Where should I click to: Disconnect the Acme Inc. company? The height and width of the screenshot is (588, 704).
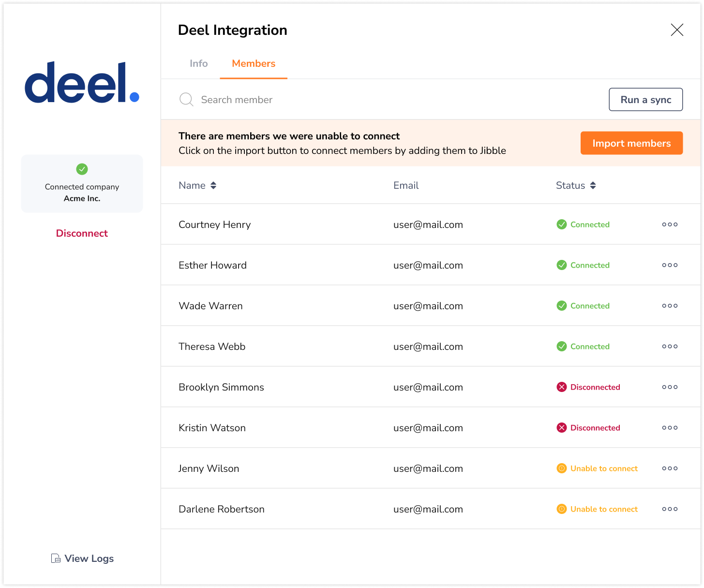82,233
